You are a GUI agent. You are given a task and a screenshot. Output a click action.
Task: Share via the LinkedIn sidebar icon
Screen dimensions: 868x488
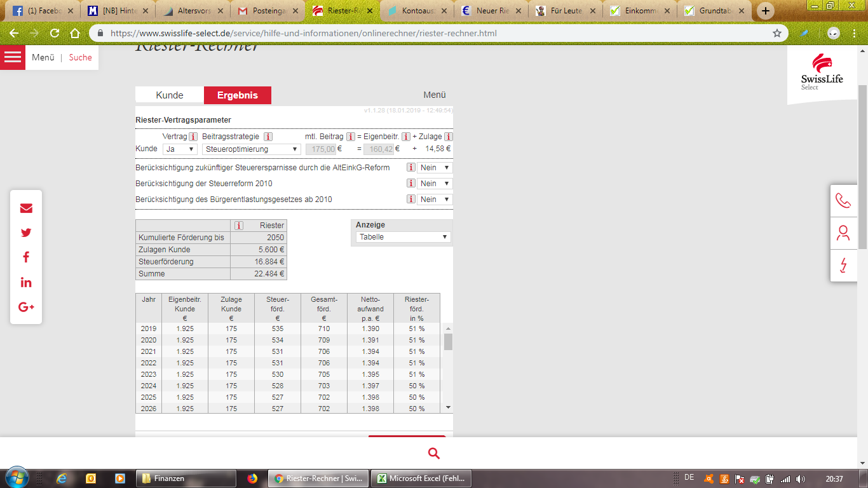[x=26, y=282]
